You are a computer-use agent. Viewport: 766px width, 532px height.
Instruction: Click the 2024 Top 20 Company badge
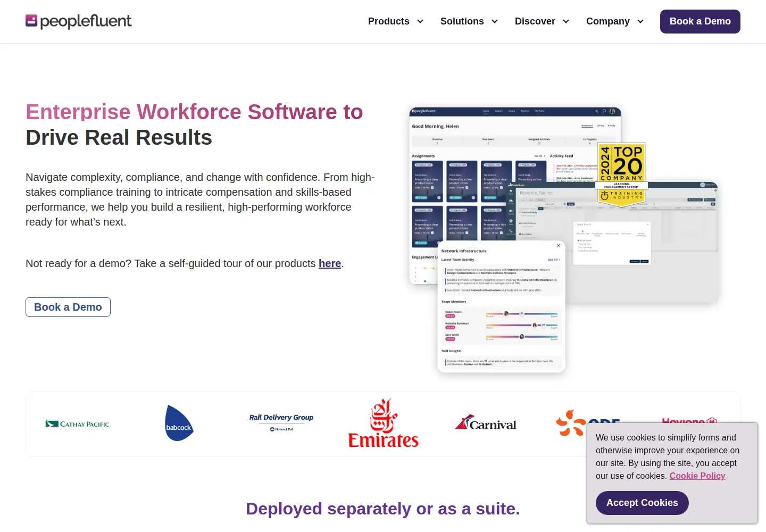(x=621, y=174)
